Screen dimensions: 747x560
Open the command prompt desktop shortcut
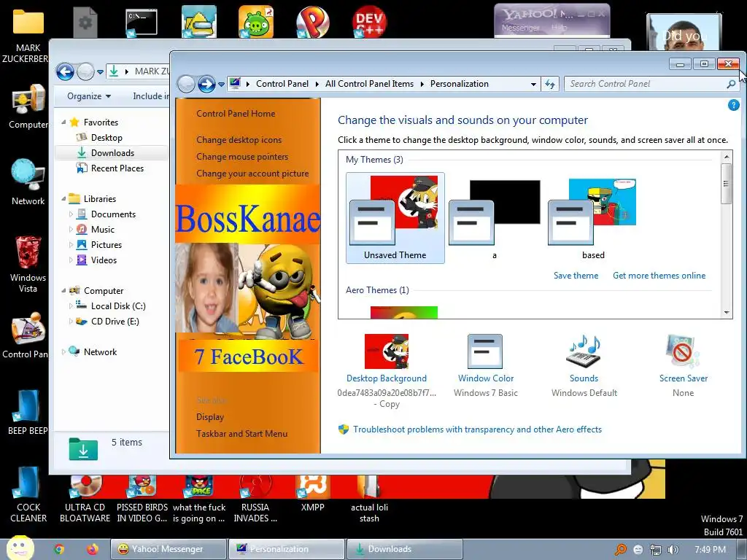click(141, 23)
